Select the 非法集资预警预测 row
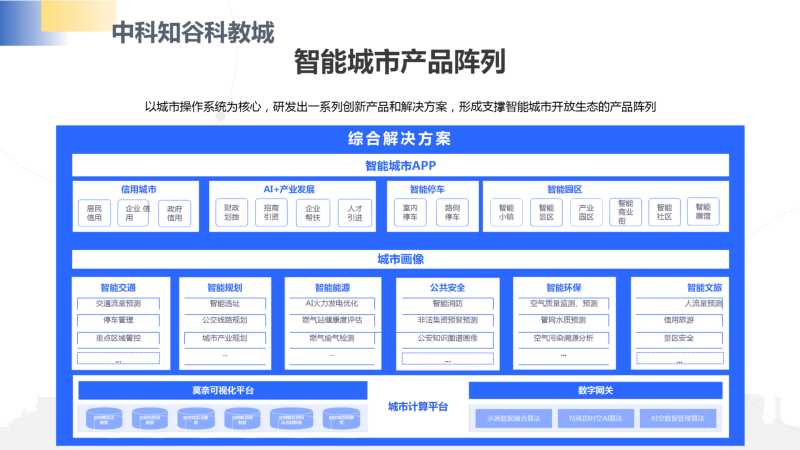 tap(447, 320)
